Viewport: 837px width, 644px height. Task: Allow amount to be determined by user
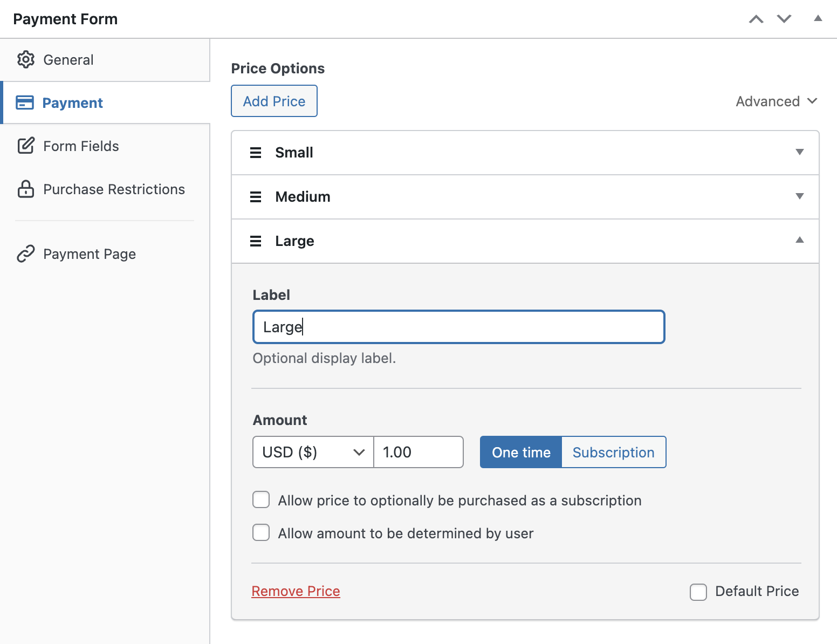pos(261,532)
